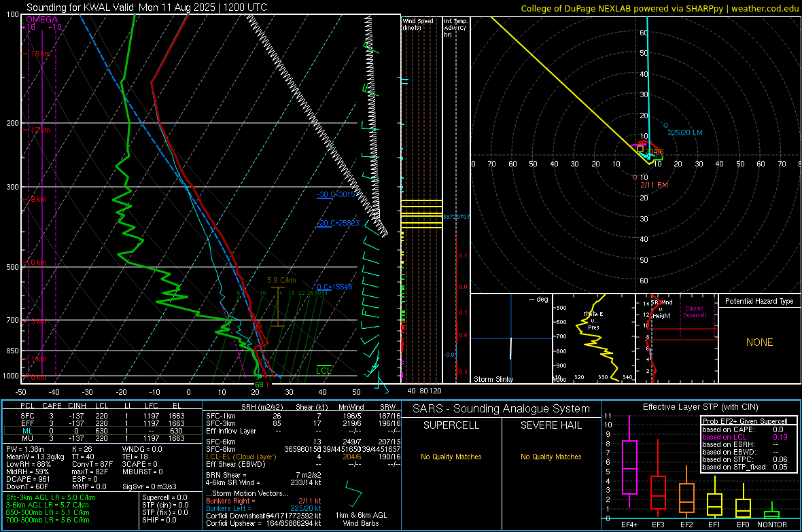Select the 9 km height marker
The image size is (802, 532).
(38, 199)
